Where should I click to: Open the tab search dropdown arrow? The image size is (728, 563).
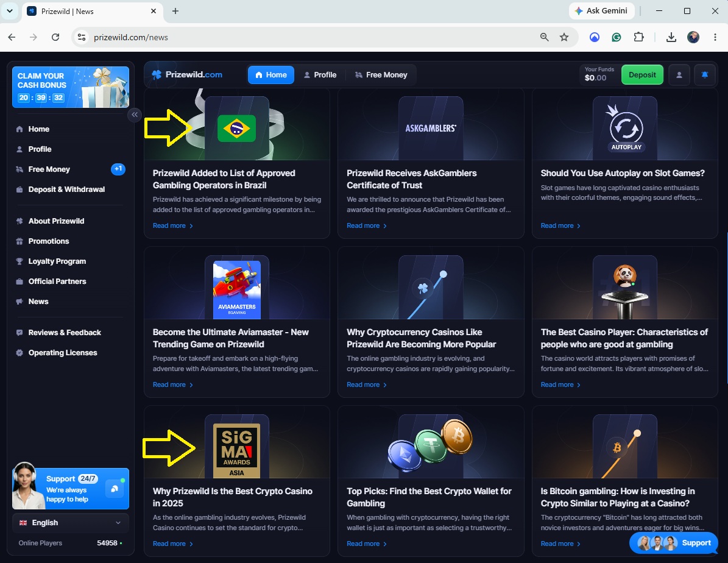(x=9, y=11)
